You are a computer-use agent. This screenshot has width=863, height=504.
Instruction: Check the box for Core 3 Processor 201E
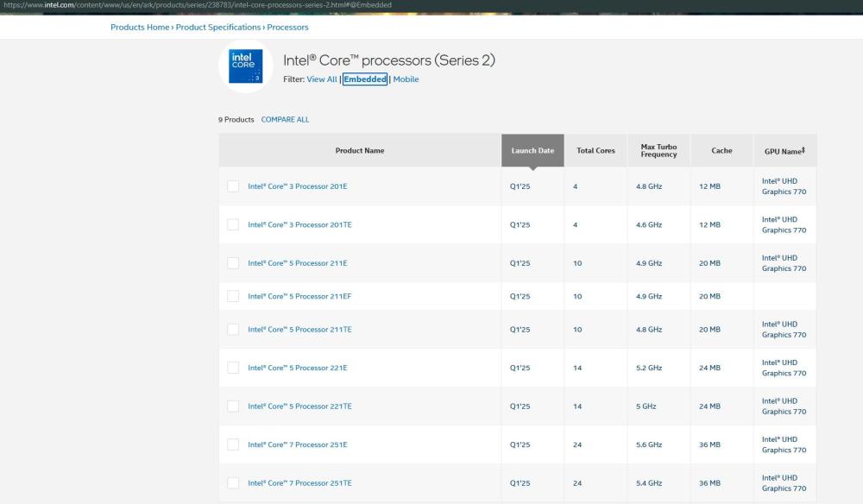pyautogui.click(x=233, y=186)
